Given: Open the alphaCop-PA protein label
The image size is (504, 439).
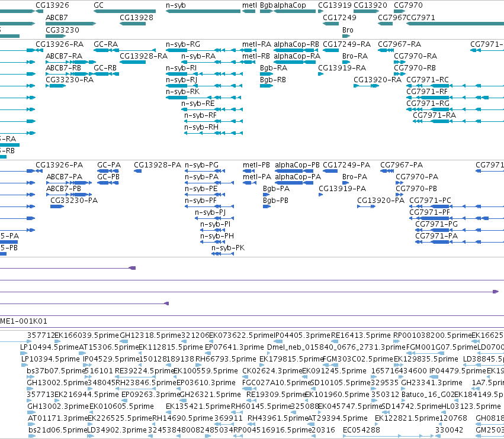Looking at the screenshot, I should point(298,177).
